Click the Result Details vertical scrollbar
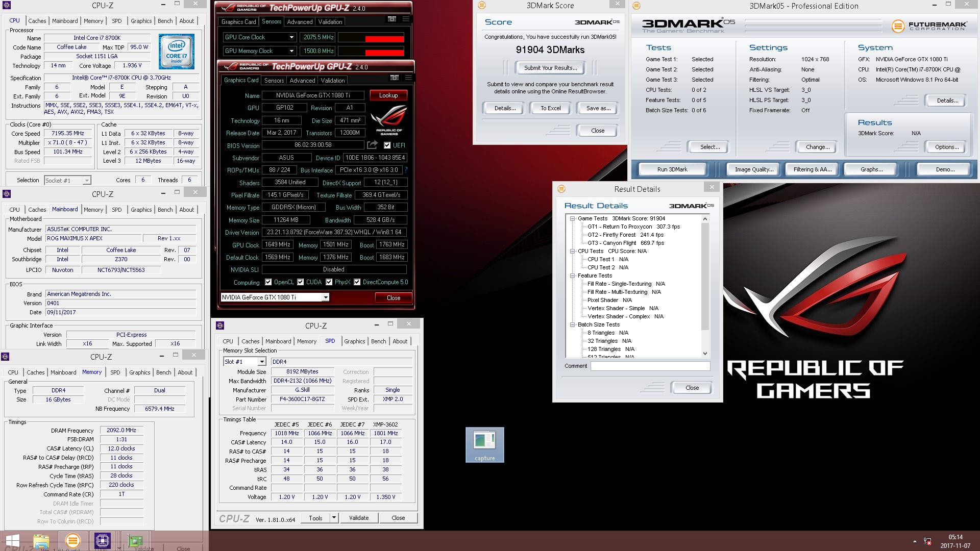 pos(705,286)
